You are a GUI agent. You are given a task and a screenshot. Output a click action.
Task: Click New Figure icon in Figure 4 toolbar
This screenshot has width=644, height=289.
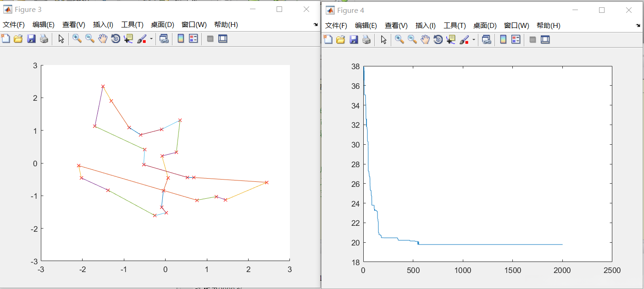[x=328, y=40]
